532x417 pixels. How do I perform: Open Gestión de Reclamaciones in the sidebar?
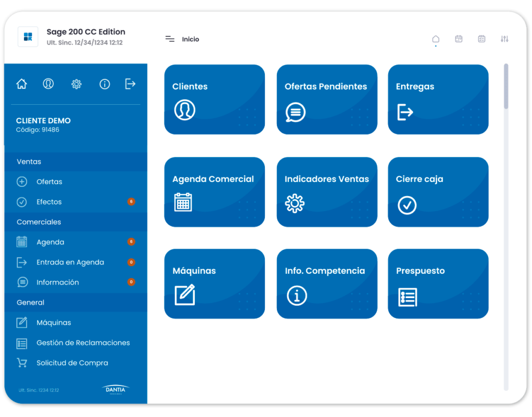83,343
